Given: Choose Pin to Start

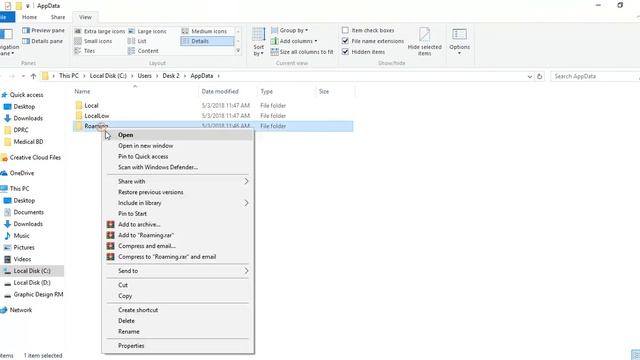Looking at the screenshot, I should click(178, 213).
